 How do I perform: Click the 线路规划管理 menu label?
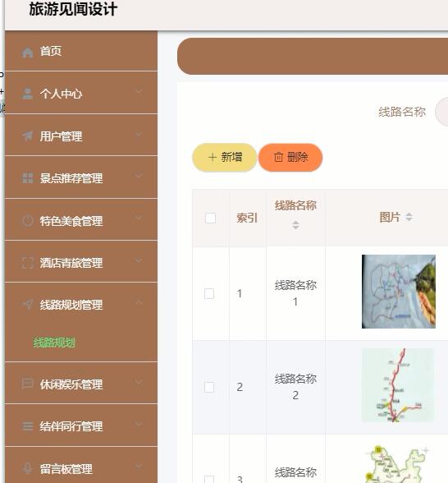[71, 305]
